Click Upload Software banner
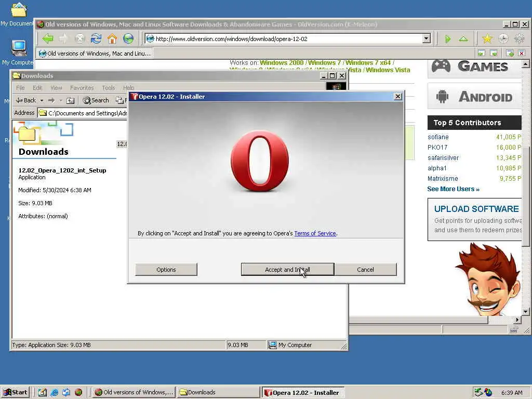 pyautogui.click(x=474, y=219)
